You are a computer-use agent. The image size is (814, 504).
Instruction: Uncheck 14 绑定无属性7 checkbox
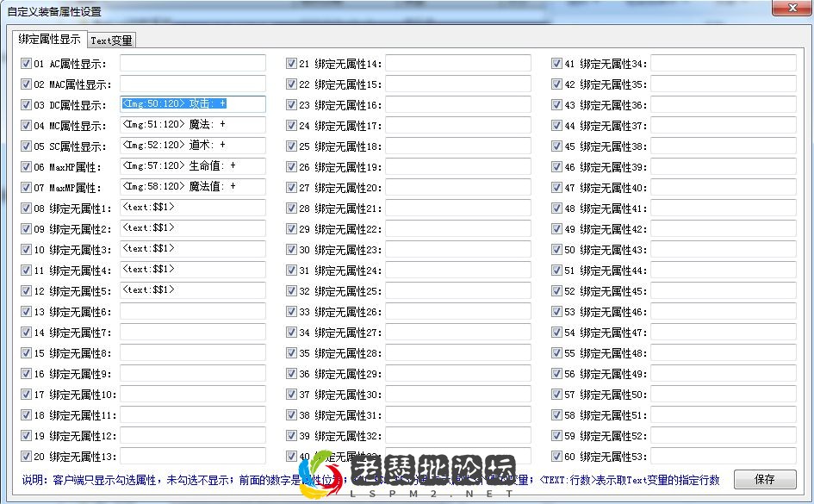26,333
